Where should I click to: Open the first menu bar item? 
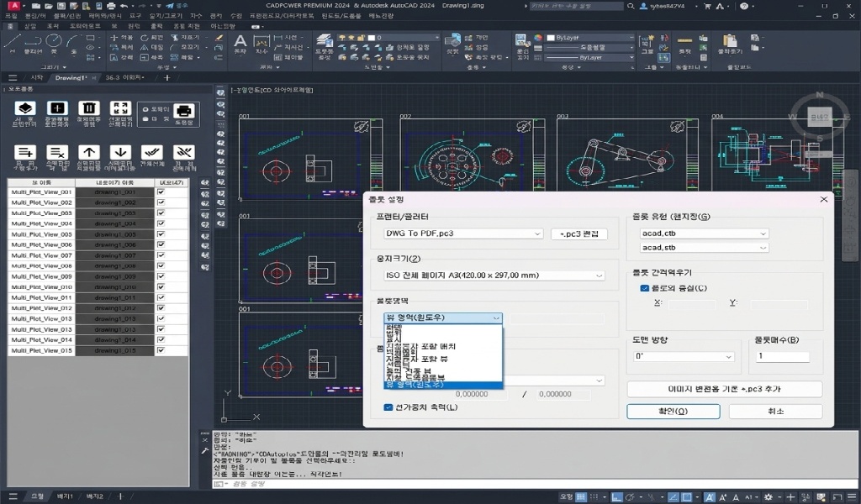pyautogui.click(x=11, y=16)
